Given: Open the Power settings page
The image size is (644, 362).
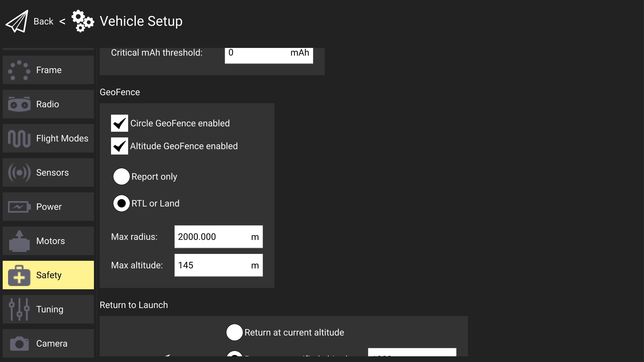Looking at the screenshot, I should pyautogui.click(x=48, y=207).
